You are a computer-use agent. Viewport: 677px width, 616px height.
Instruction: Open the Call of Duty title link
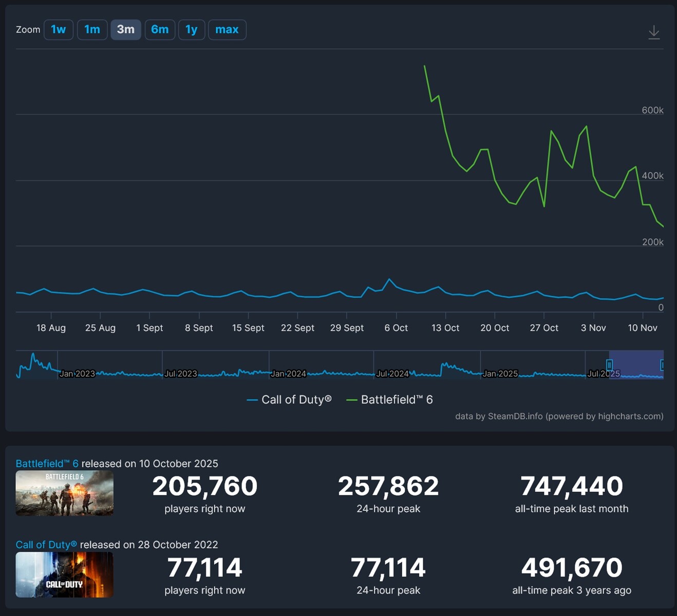click(x=46, y=545)
